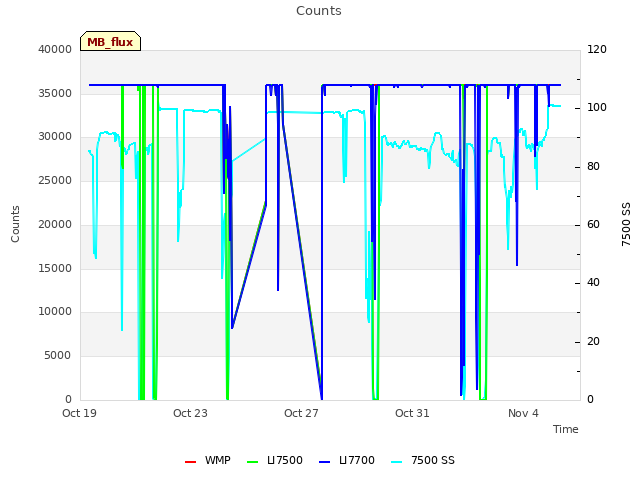The height and width of the screenshot is (480, 640).
Task: Click the 15000 left axis value
Action: [55, 268]
